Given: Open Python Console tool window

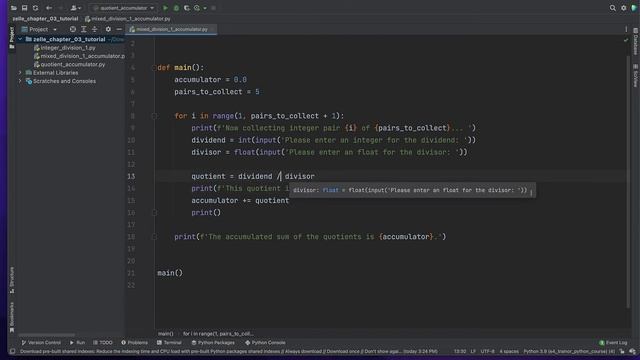Looking at the screenshot, I should [x=265, y=343].
